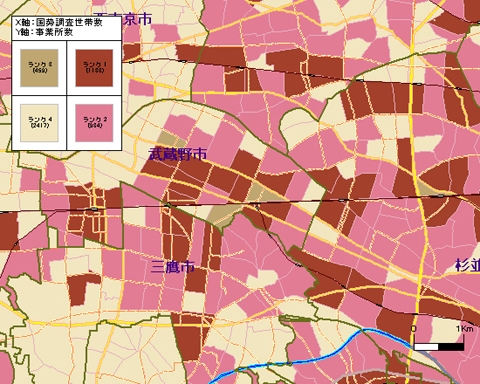Pick the cream ランク 4 legend swatch
This screenshot has width=480, height=384.
click(39, 123)
